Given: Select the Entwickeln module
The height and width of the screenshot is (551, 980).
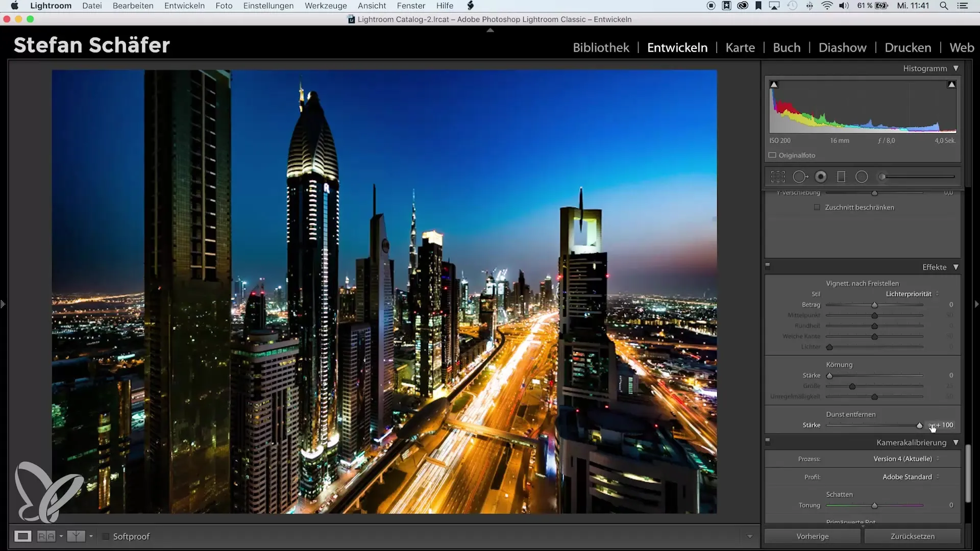Looking at the screenshot, I should (677, 48).
